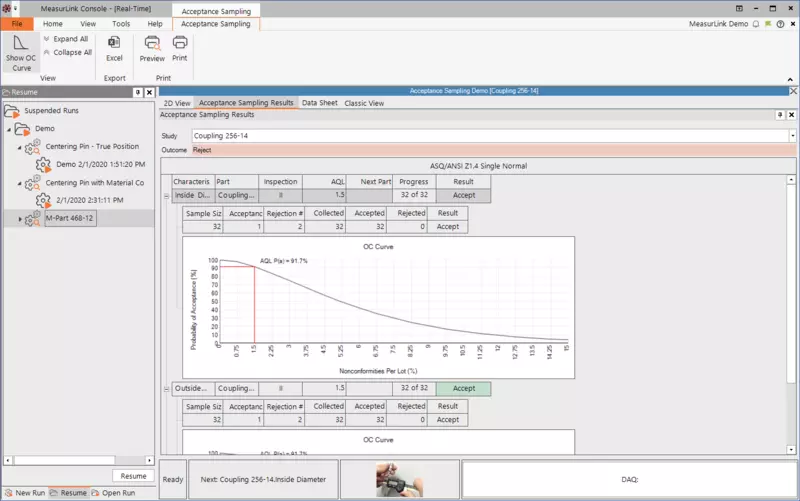Close the Resume panel

coord(149,92)
